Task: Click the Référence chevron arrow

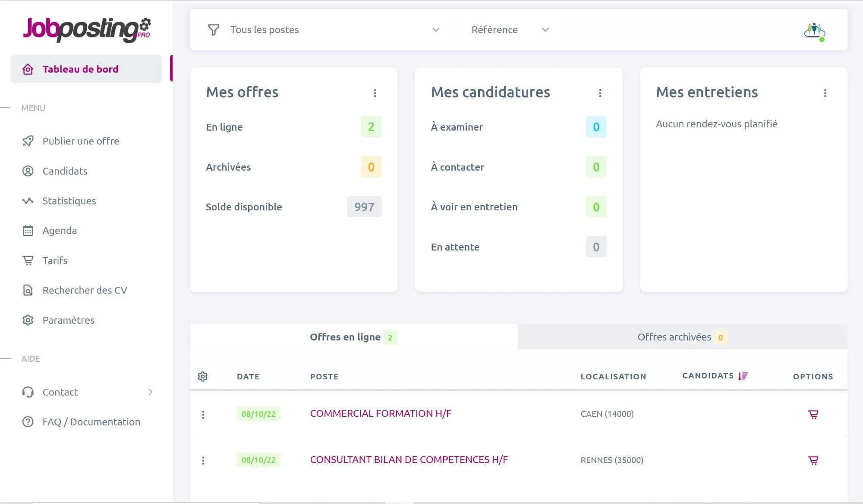Action: coord(545,30)
